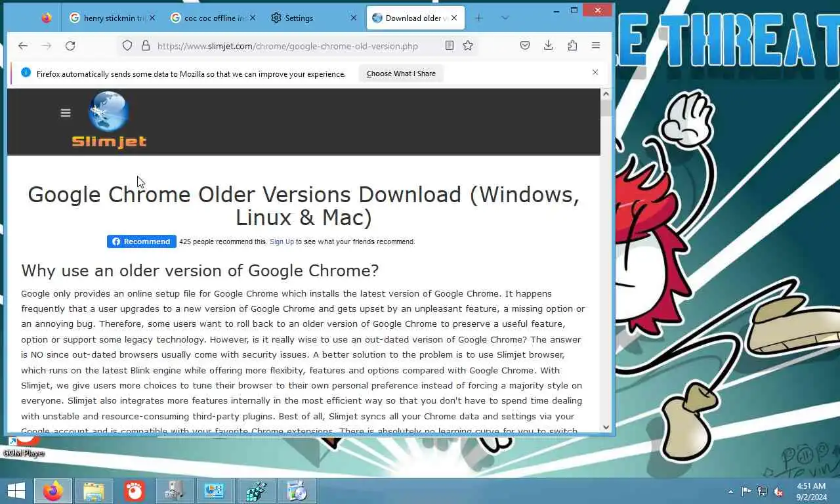The height and width of the screenshot is (504, 840).
Task: Click page scrollbar up arrow
Action: tap(606, 94)
